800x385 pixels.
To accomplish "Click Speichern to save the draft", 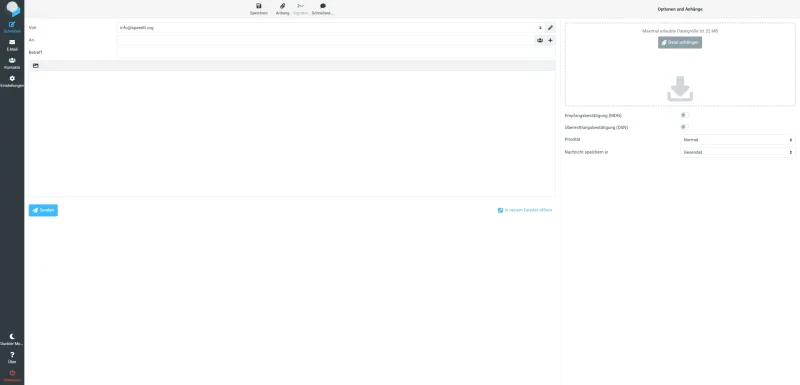I will (x=259, y=9).
